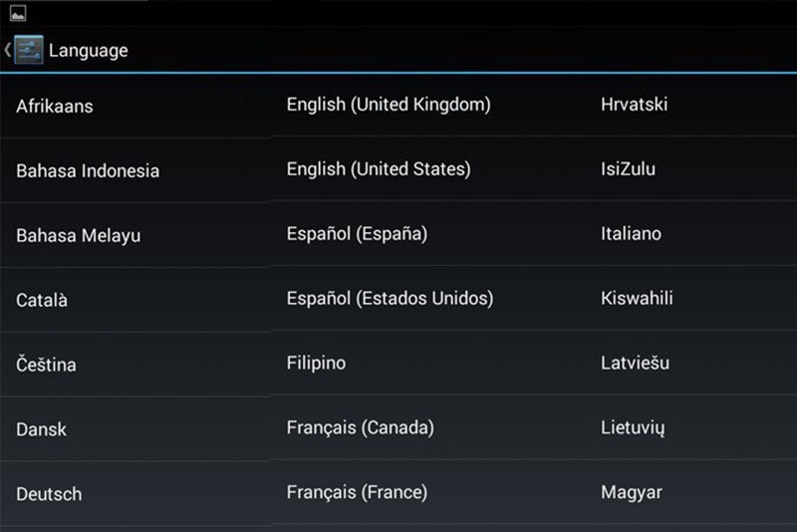The image size is (797, 532).
Task: Open the picture notification in status bar
Action: click(17, 14)
